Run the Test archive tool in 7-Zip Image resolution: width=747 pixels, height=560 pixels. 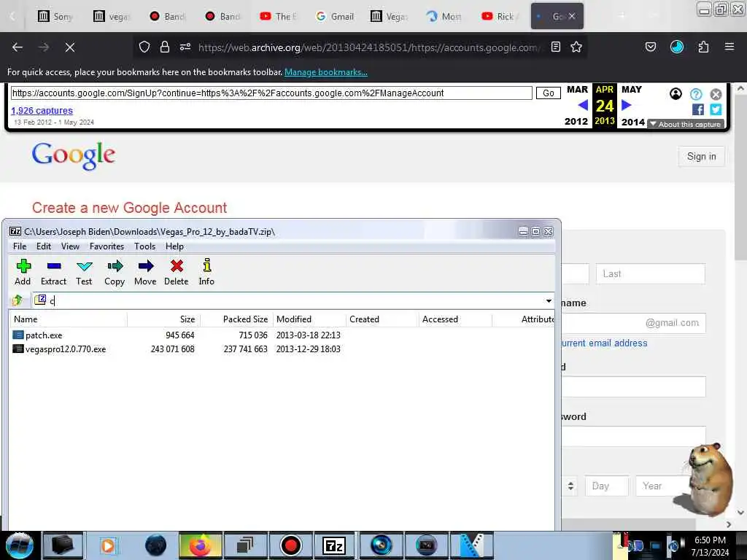[84, 273]
